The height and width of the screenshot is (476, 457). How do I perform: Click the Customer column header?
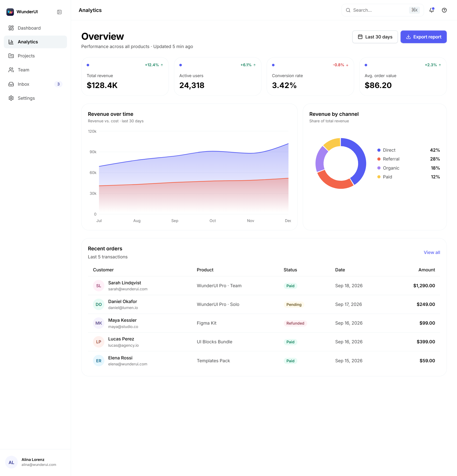pyautogui.click(x=103, y=270)
